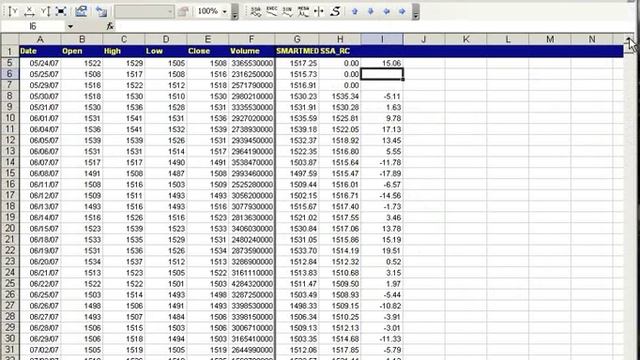Select row 20 header

[x=10, y=229]
